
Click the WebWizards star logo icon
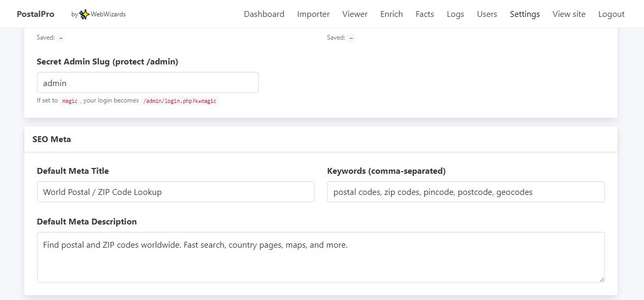[x=84, y=14]
